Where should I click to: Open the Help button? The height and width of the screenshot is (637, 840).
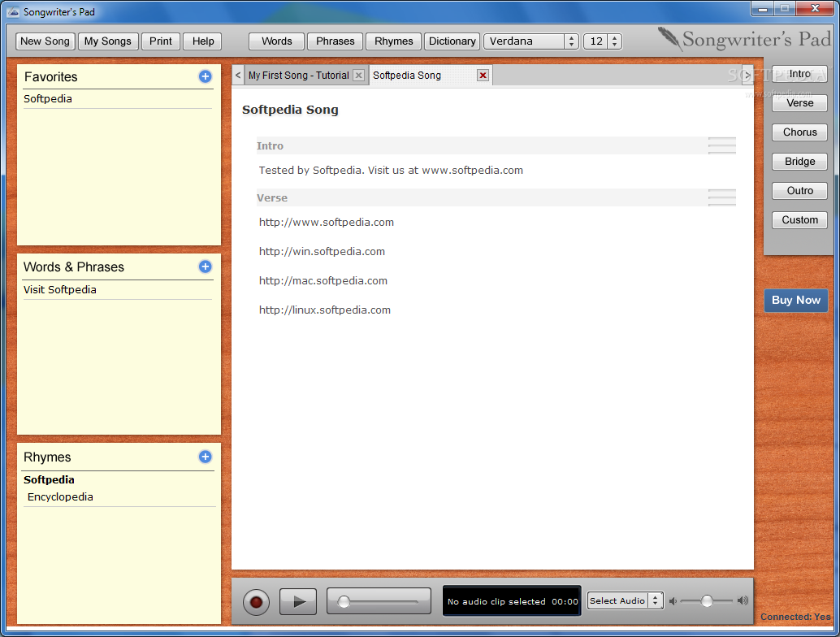(203, 41)
